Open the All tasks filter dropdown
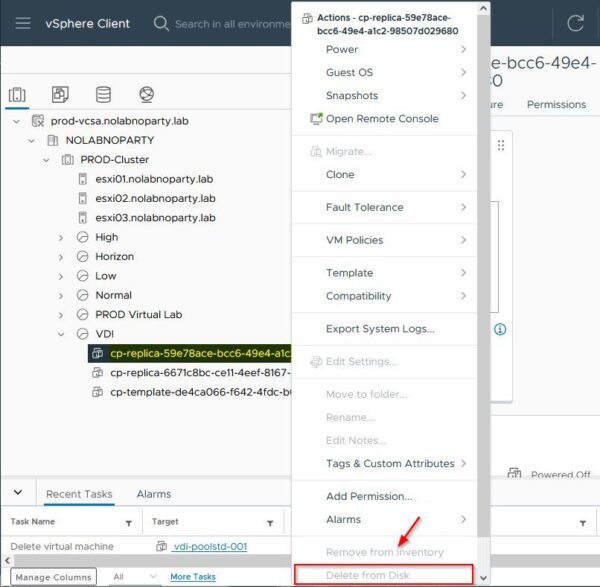The height and width of the screenshot is (587, 600). point(135,576)
